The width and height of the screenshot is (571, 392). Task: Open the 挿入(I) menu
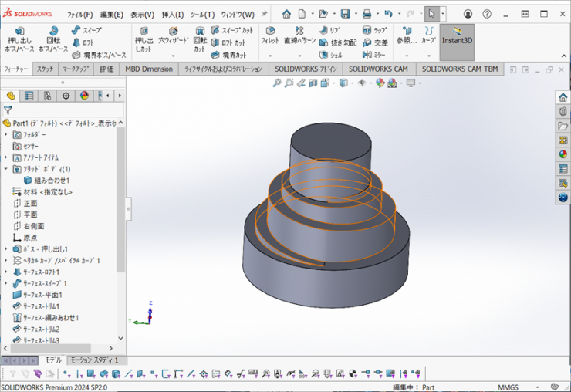172,14
